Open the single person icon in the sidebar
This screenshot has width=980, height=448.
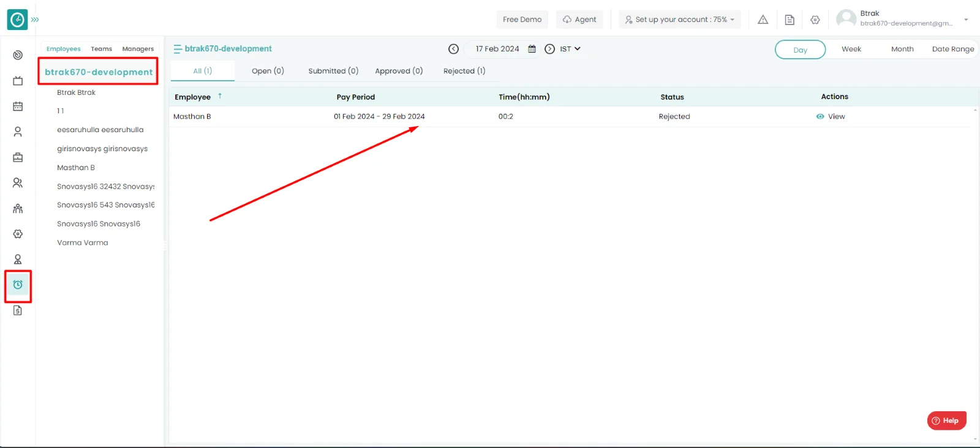point(18,132)
